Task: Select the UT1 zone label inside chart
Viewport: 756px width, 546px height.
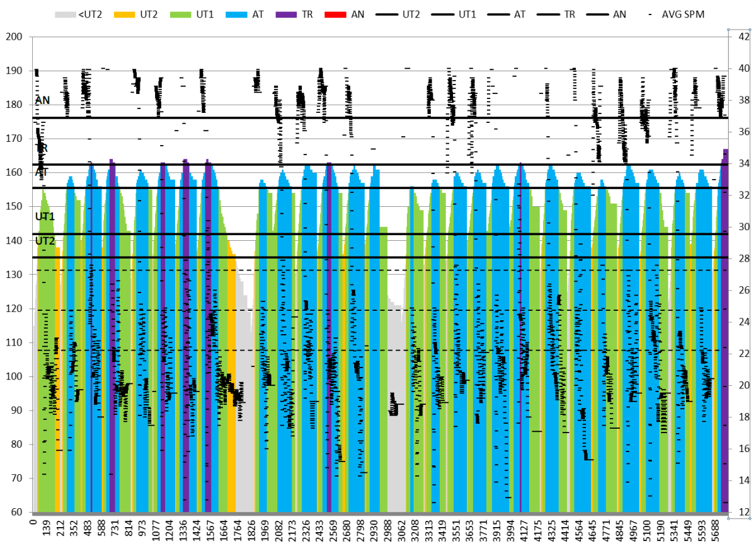Action: (x=45, y=216)
